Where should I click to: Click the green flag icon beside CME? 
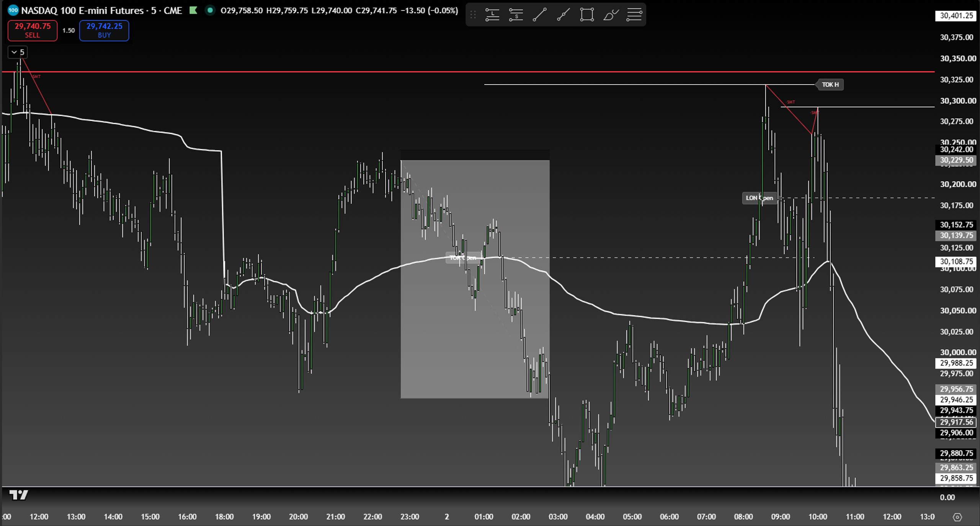click(193, 10)
